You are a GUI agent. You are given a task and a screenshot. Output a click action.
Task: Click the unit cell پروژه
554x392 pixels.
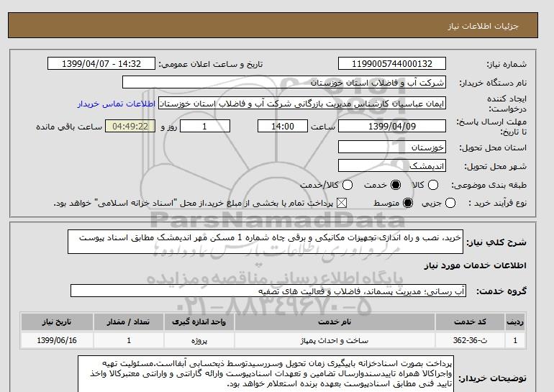pos(199,340)
